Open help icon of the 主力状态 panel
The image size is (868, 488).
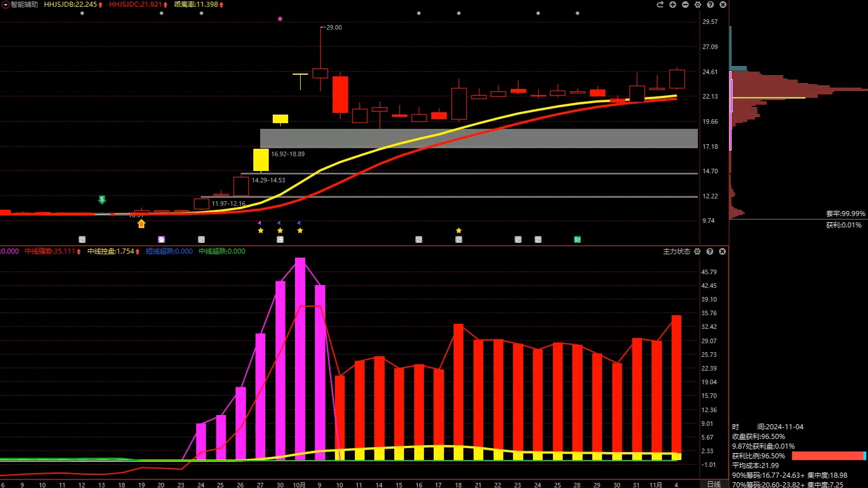[x=710, y=251]
